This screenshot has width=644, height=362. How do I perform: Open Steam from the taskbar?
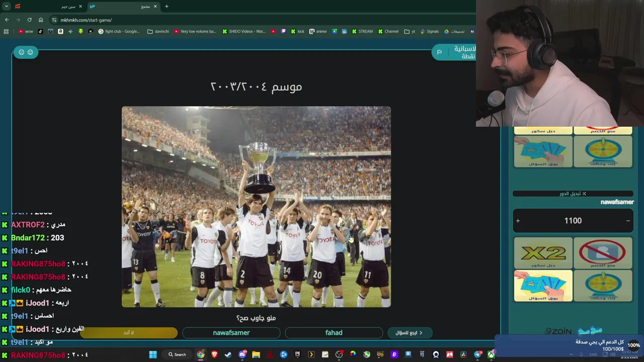[x=228, y=354]
